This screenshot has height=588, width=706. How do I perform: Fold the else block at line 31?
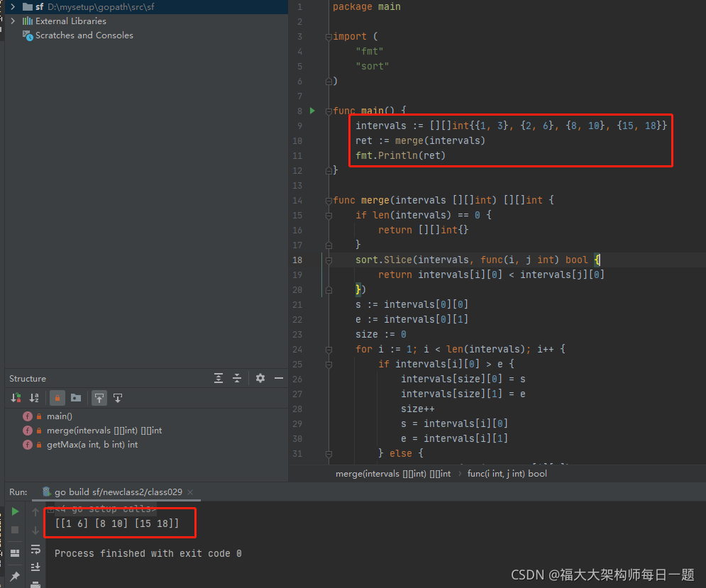pyautogui.click(x=329, y=454)
